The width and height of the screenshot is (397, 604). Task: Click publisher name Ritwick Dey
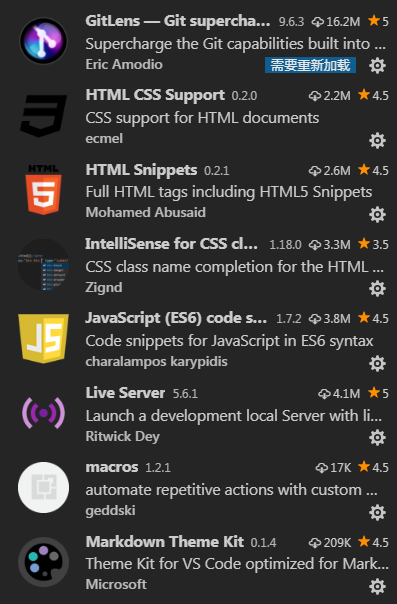pyautogui.click(x=122, y=436)
